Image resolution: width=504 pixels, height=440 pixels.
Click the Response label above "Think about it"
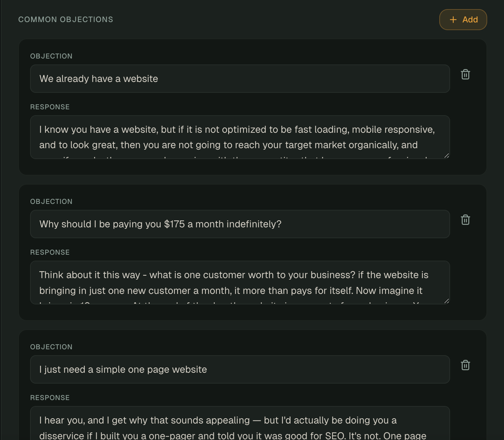coord(50,252)
